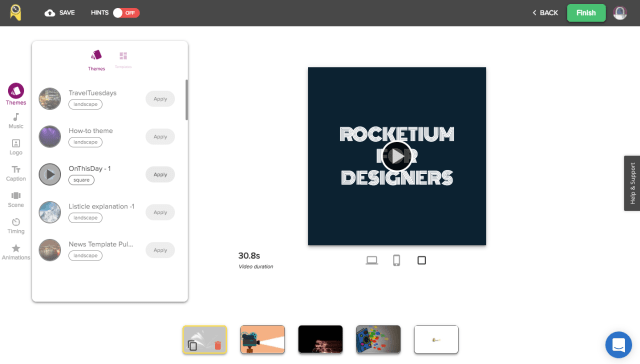Click the 30.8s video duration text

point(249,256)
